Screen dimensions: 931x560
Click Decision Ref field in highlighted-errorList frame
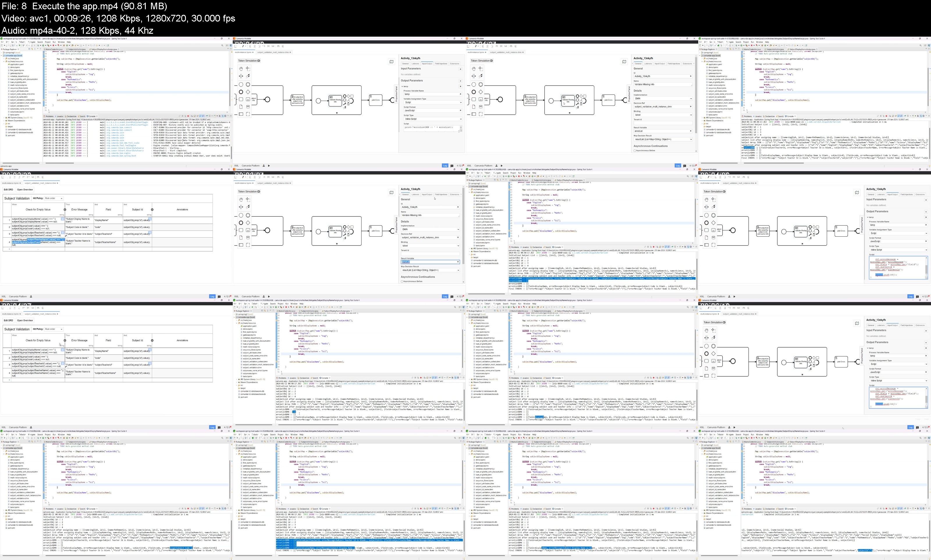pyautogui.click(x=430, y=237)
